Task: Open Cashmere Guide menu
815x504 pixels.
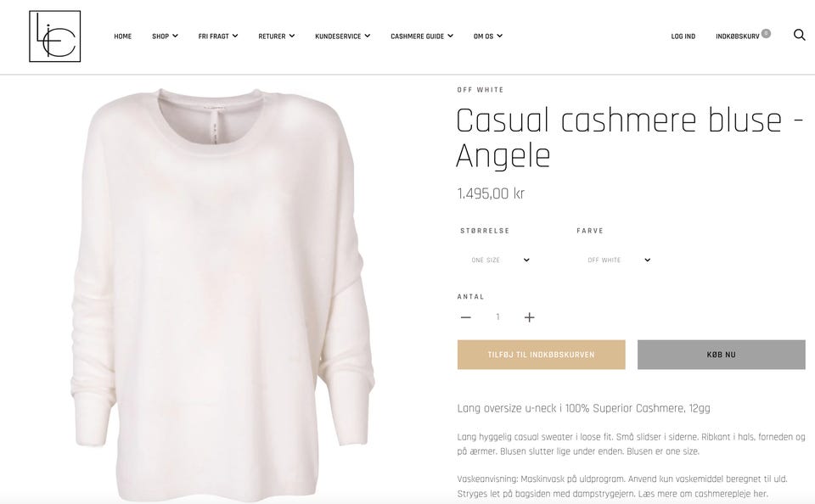Action: (x=422, y=36)
